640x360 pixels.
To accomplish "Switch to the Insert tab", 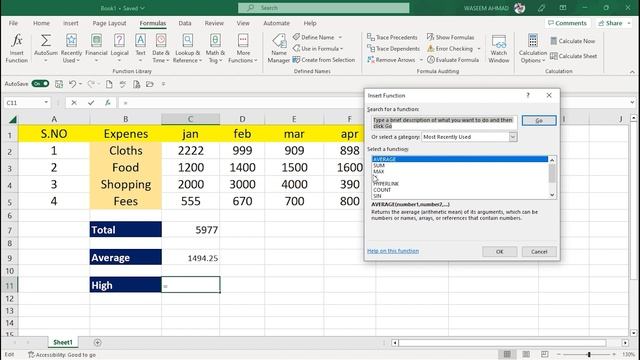I will [x=71, y=23].
